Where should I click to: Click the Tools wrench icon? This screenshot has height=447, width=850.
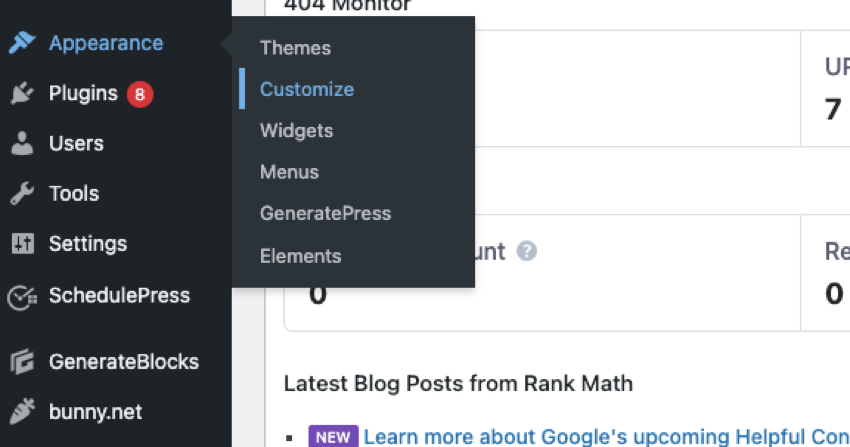point(22,193)
